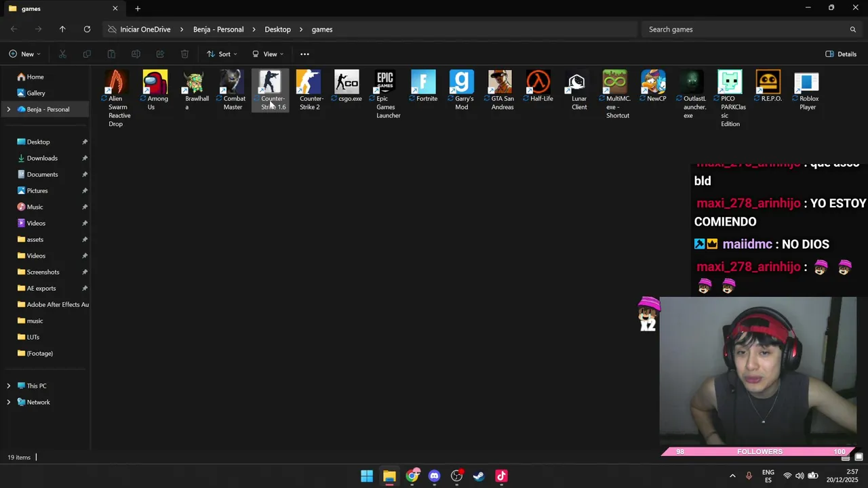The width and height of the screenshot is (868, 488).
Task: Add a new File Explorer tab
Action: point(138,9)
